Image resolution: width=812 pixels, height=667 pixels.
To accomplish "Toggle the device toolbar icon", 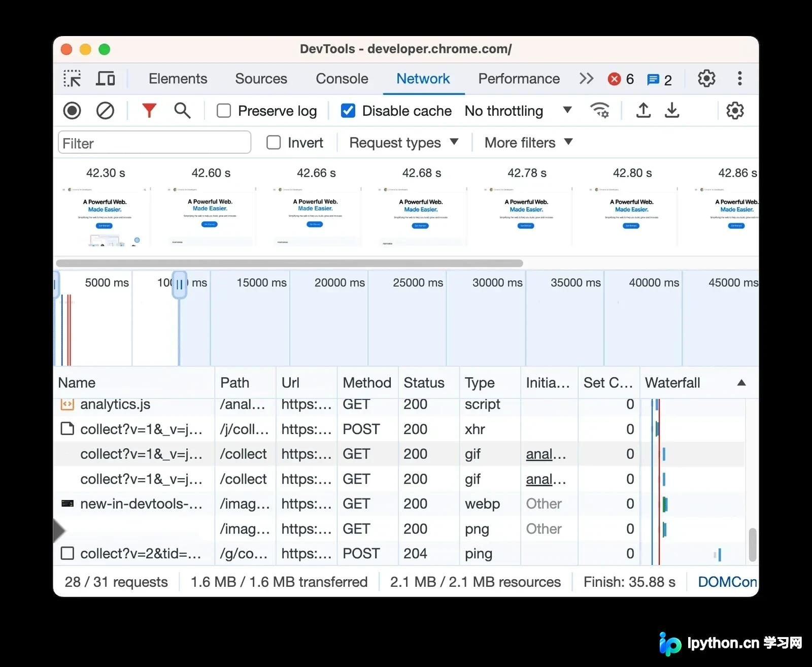I will coord(106,79).
